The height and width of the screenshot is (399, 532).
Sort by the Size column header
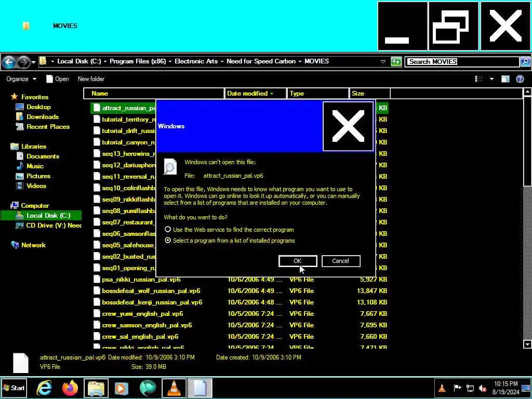click(x=369, y=94)
